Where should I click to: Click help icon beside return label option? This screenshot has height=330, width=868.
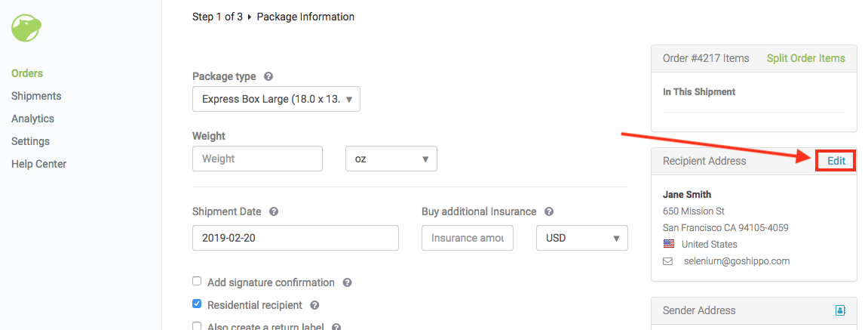coord(336,327)
